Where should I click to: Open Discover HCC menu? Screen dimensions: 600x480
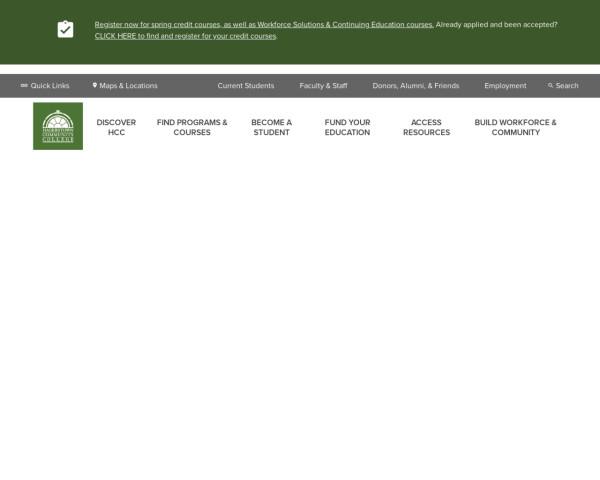point(116,127)
